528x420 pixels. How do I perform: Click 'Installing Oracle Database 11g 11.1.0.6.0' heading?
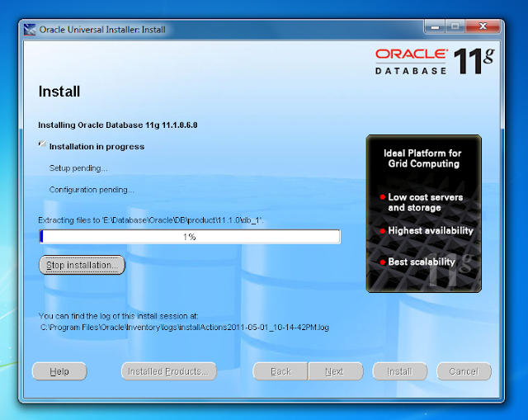[x=117, y=125]
